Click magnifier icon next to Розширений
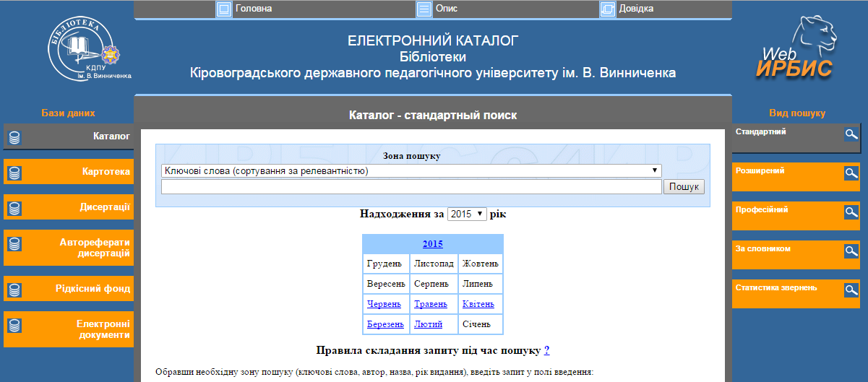Viewport: 868px width, 382px height. click(x=851, y=173)
